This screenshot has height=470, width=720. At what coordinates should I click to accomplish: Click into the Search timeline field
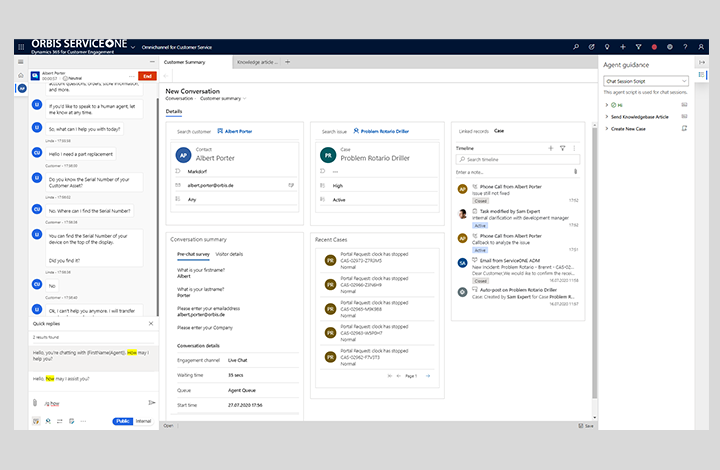pos(518,159)
